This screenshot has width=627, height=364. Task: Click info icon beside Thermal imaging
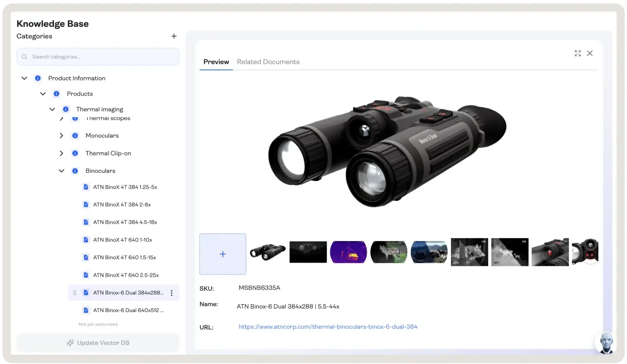pos(66,109)
